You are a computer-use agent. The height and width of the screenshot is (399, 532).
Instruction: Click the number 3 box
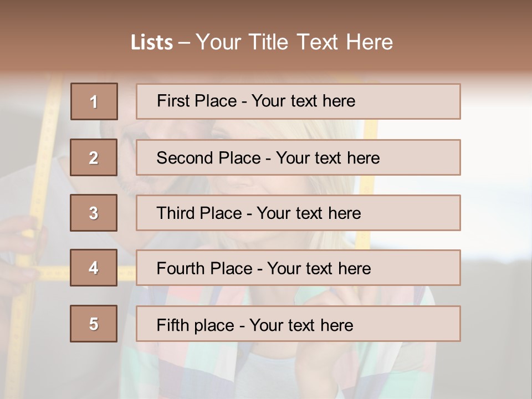tap(94, 213)
